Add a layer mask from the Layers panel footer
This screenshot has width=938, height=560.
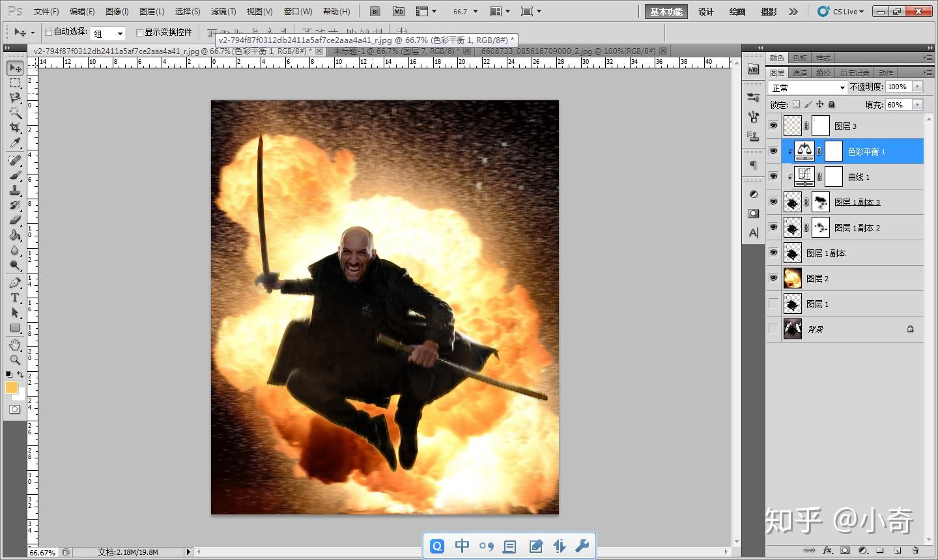click(846, 551)
